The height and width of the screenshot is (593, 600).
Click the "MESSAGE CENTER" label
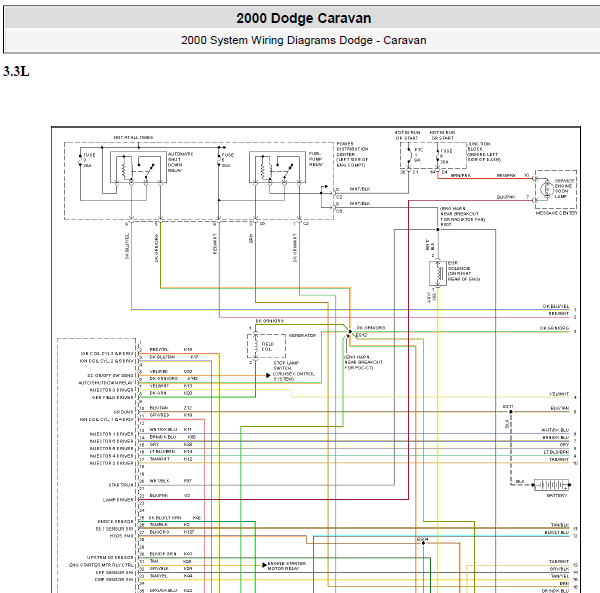(x=556, y=213)
